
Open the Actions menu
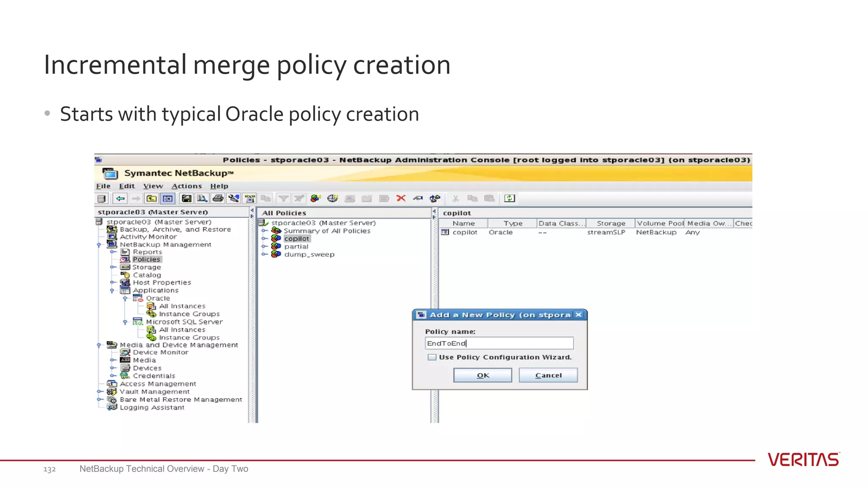click(x=186, y=186)
